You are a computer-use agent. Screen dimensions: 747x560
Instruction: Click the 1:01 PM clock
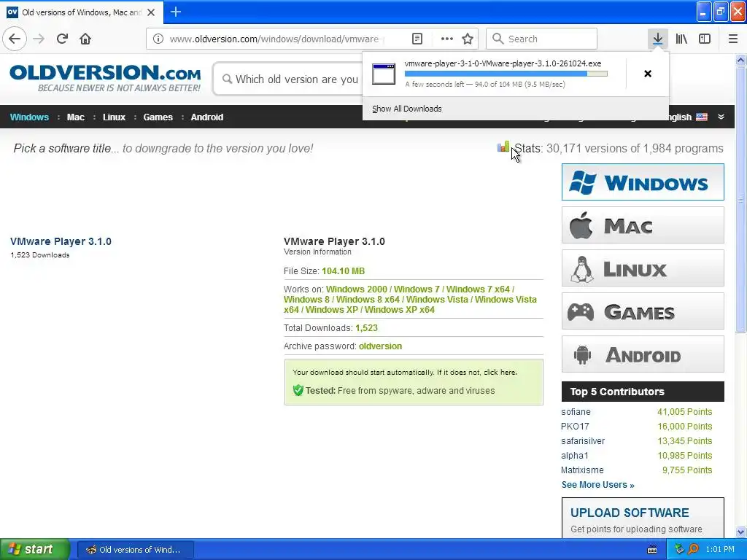tap(720, 549)
